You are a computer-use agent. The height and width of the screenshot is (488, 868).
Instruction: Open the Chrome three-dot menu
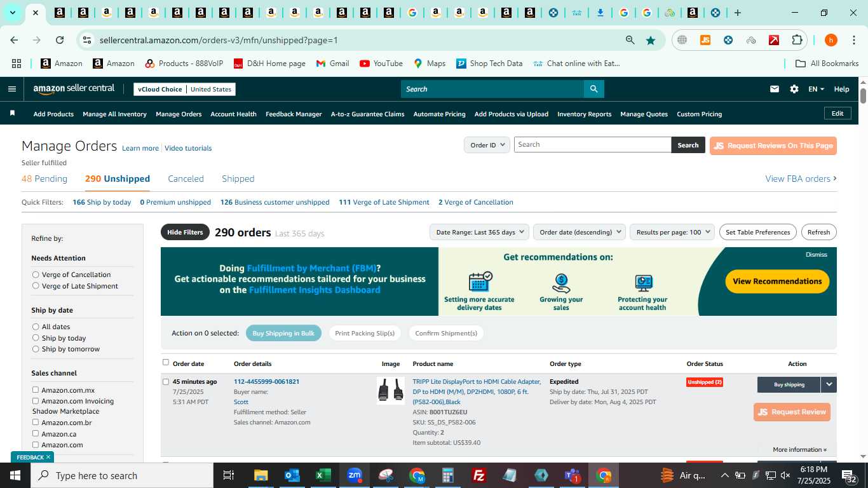853,40
